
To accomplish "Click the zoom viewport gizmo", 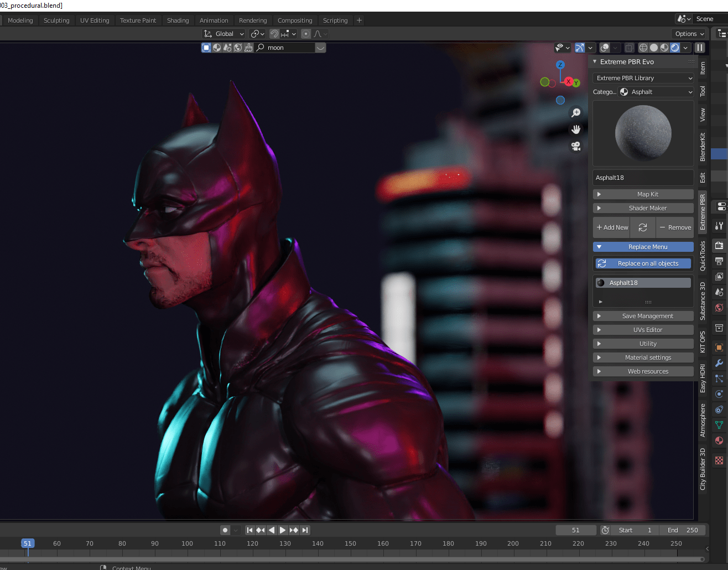I will pos(576,112).
